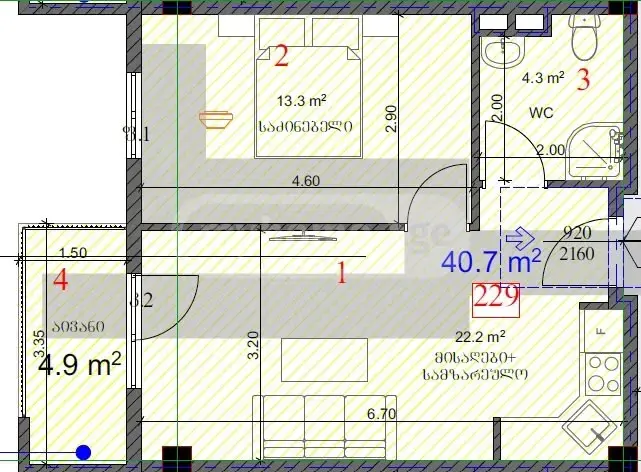Click the kitchen label სამზარეულო

click(475, 374)
